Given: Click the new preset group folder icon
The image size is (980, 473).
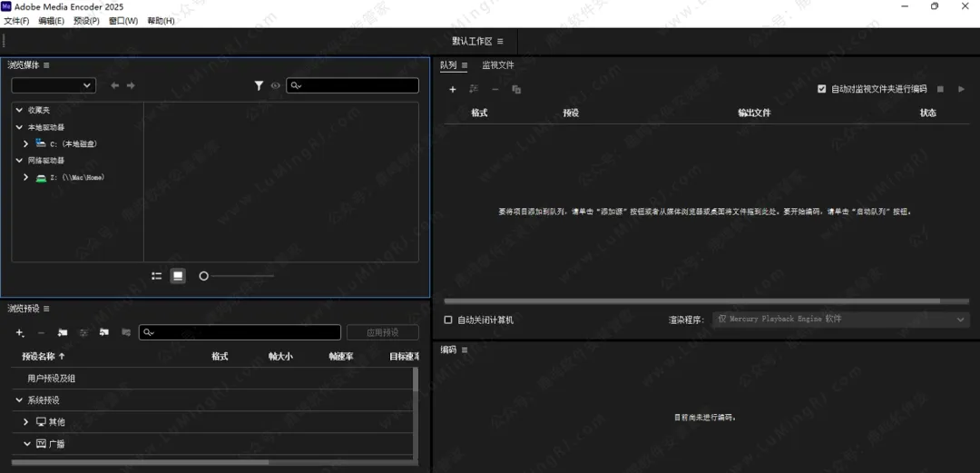Looking at the screenshot, I should pyautogui.click(x=63, y=333).
